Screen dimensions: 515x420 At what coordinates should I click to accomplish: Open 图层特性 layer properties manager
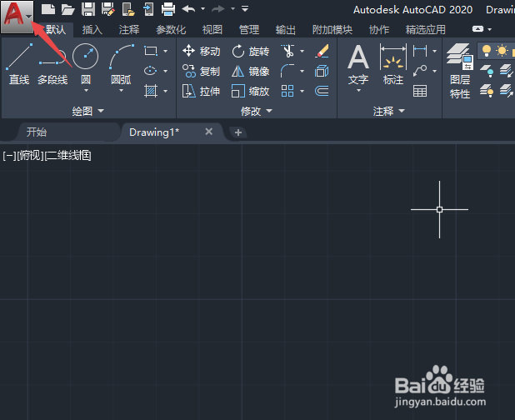(x=460, y=71)
